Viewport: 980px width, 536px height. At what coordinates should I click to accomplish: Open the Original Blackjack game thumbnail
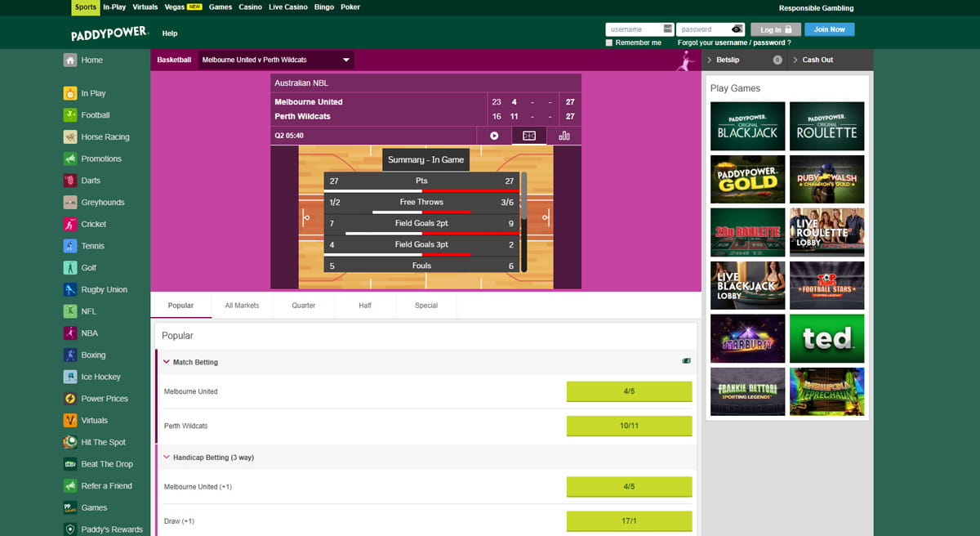click(x=747, y=126)
